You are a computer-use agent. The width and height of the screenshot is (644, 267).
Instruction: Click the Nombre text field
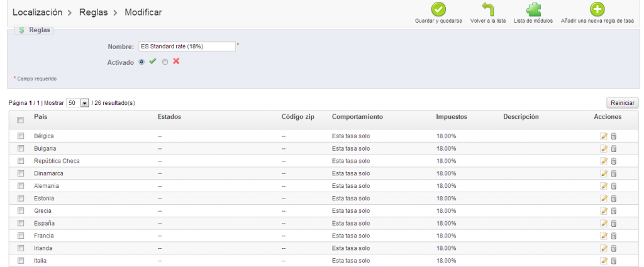(187, 46)
